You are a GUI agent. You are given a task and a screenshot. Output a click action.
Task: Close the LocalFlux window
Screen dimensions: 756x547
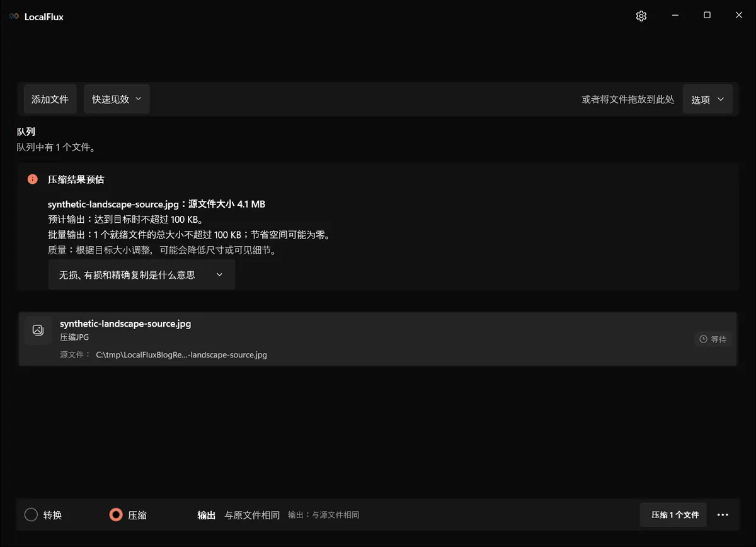point(739,16)
